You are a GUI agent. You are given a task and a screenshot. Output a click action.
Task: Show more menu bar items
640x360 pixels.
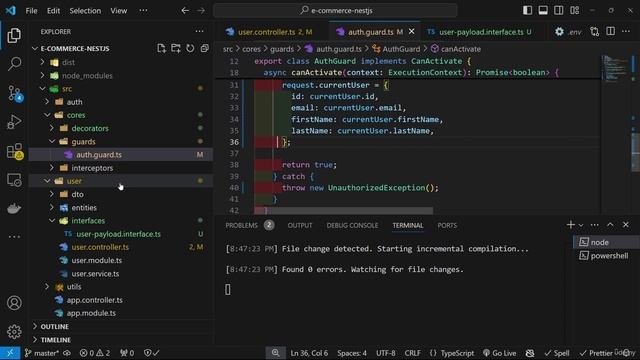(143, 11)
